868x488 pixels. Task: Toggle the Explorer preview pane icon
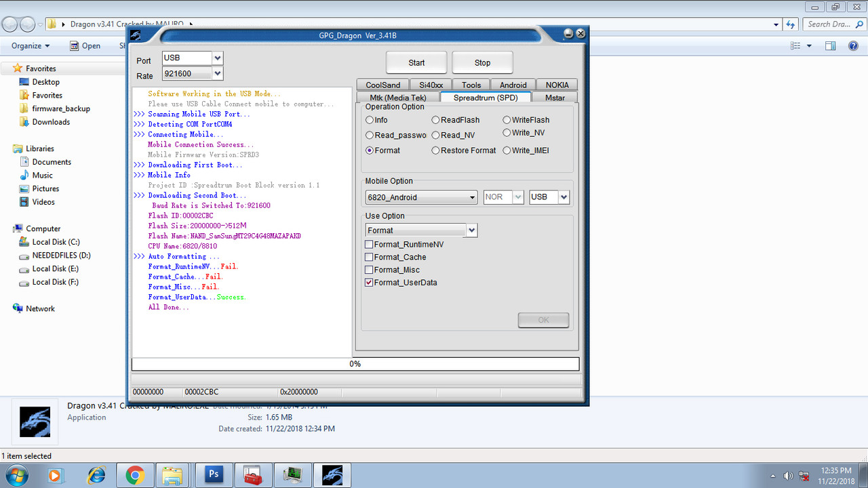[831, 46]
